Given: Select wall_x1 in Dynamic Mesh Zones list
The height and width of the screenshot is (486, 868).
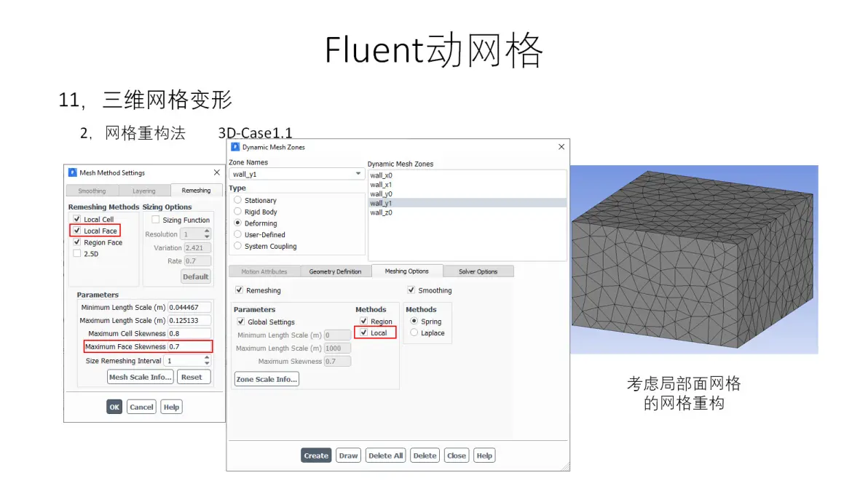Looking at the screenshot, I should (x=467, y=185).
